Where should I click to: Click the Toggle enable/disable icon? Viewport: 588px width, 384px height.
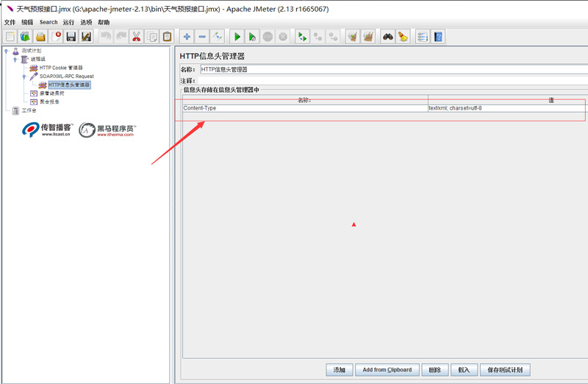pyautogui.click(x=217, y=37)
